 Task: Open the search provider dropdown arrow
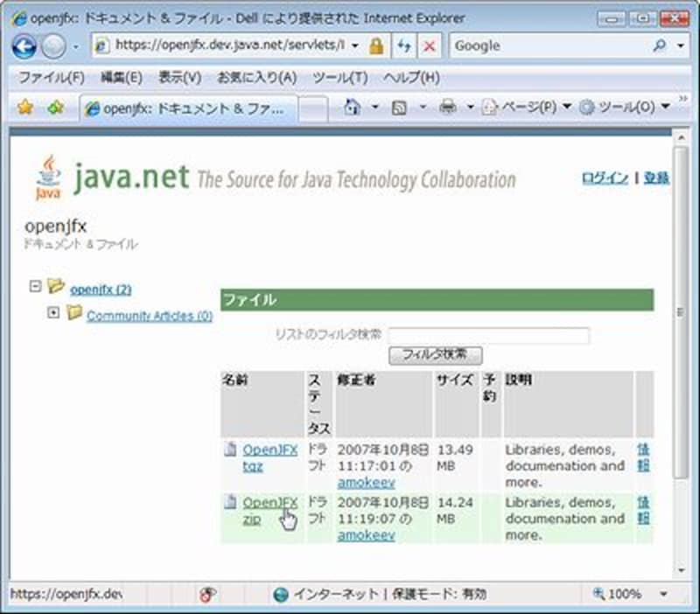pyautogui.click(x=681, y=45)
